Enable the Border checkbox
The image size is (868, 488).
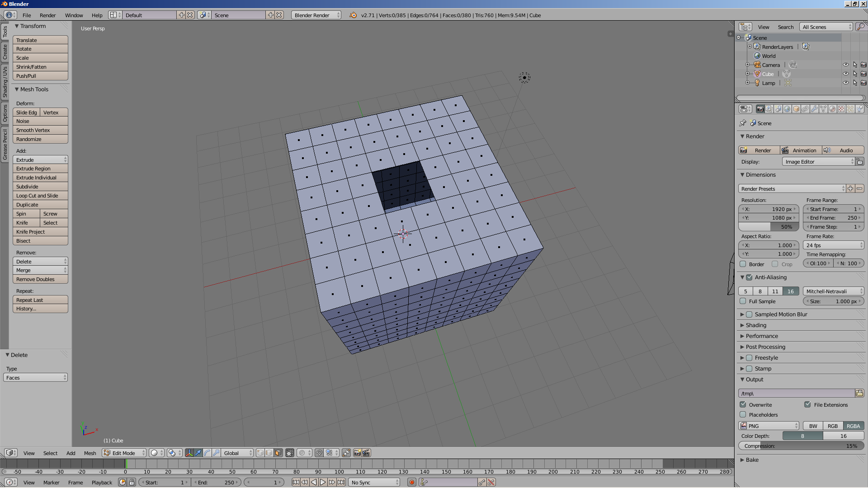pos(743,264)
